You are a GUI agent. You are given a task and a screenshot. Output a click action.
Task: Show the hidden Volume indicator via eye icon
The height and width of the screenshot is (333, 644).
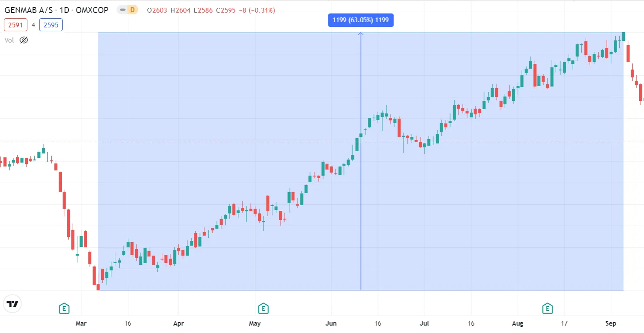click(24, 40)
